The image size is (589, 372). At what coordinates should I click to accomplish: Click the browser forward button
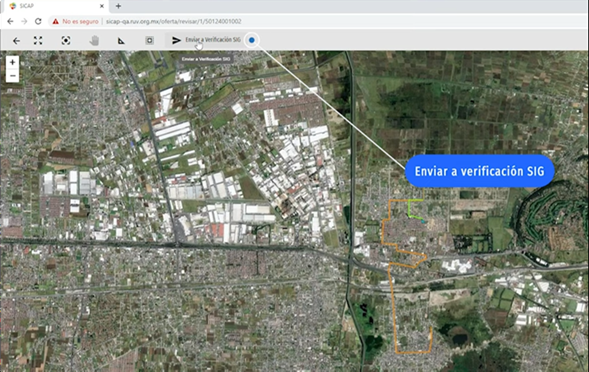(x=24, y=21)
